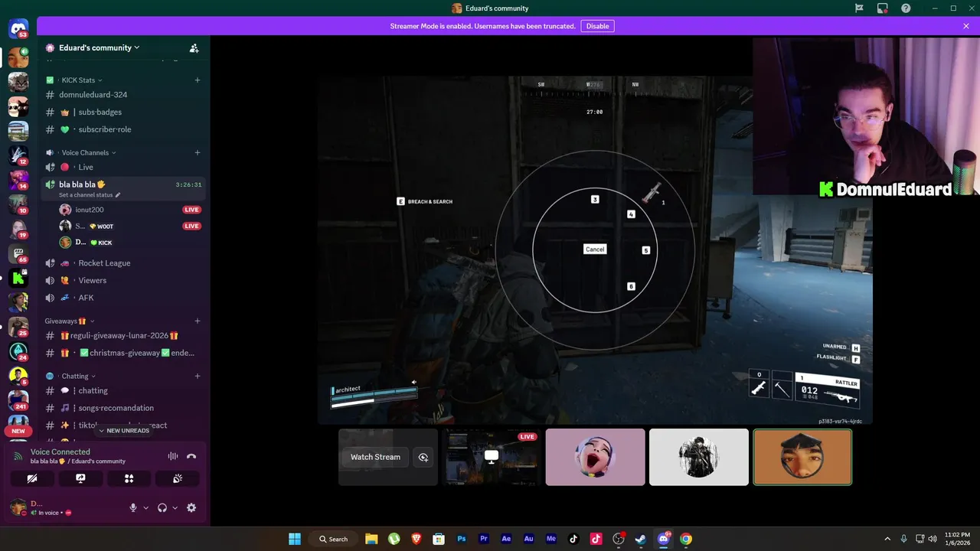Select the orange participant tile with green border
Screen dimensions: 980x551
click(x=802, y=457)
